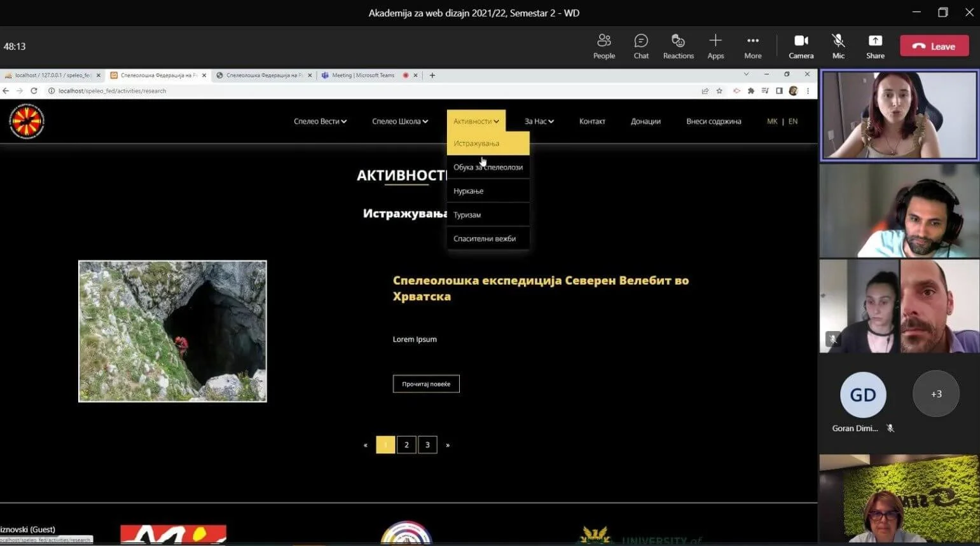The image size is (980, 546).
Task: Expand the Спелео Школа dropdown
Action: 399,121
